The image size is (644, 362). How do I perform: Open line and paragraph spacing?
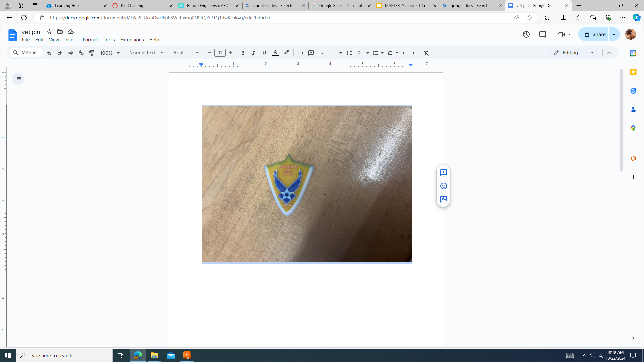point(350,53)
